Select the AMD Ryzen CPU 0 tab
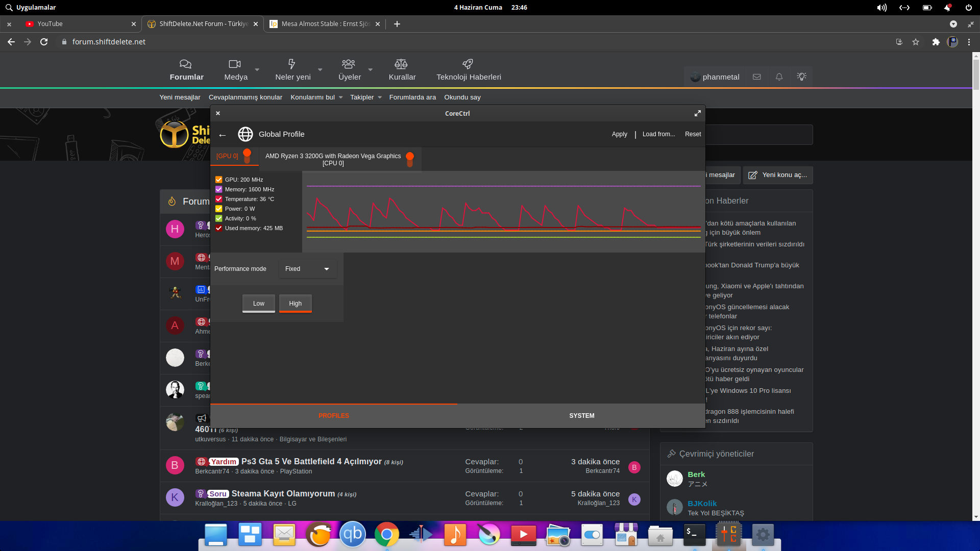 (333, 159)
